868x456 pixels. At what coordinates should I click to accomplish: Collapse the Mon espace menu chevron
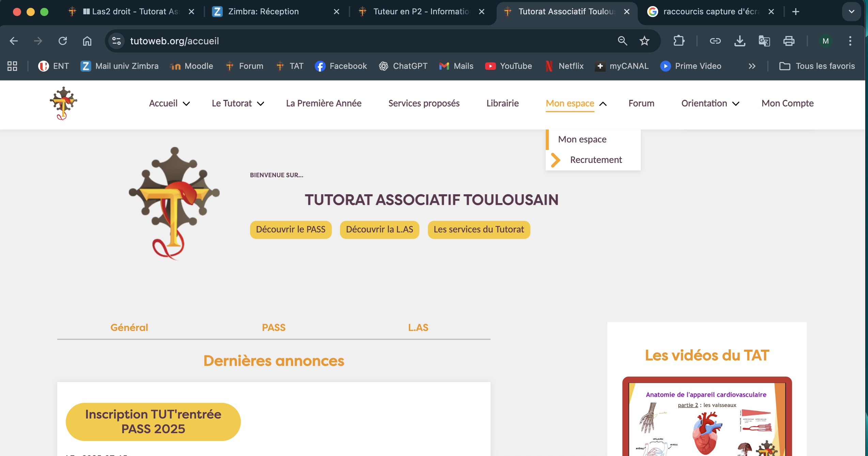point(603,104)
